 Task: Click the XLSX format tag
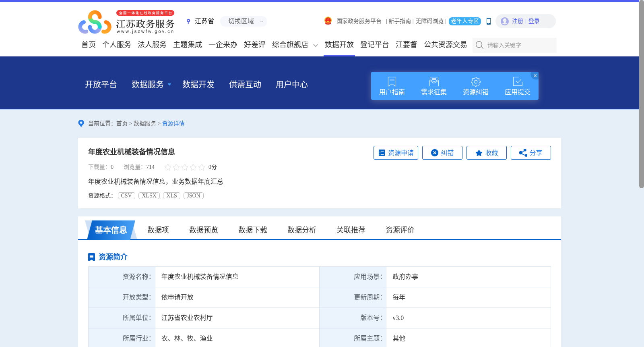149,195
